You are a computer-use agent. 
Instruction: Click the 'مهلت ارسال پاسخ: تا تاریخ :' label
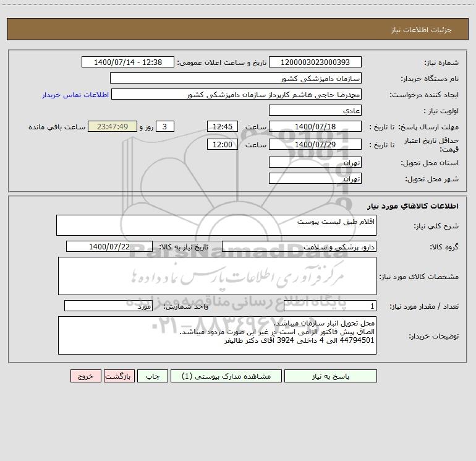pos(414,127)
